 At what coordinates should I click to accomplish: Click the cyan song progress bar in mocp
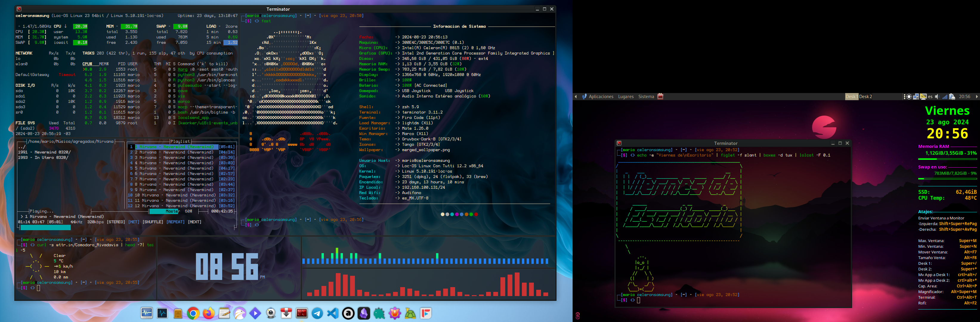pos(45,228)
